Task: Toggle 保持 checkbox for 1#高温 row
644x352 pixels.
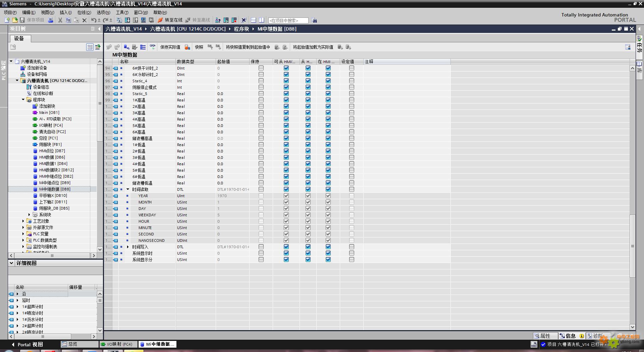Action: pyautogui.click(x=261, y=100)
